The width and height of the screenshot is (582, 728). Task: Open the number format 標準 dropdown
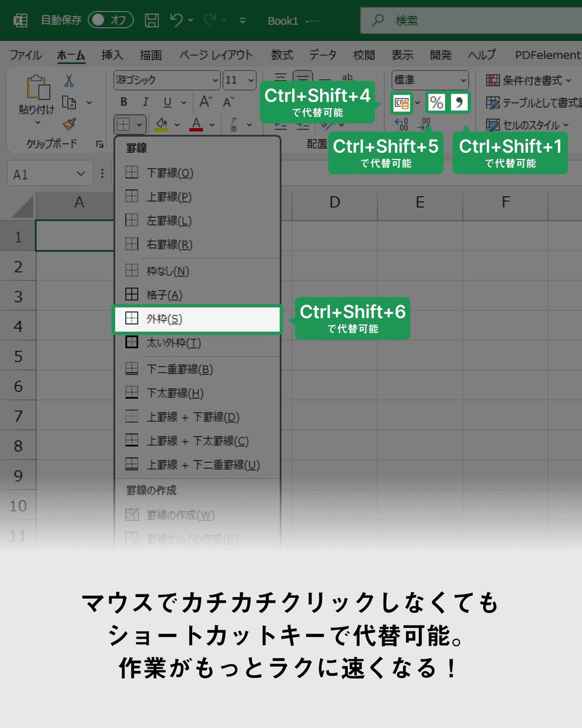coord(463,80)
